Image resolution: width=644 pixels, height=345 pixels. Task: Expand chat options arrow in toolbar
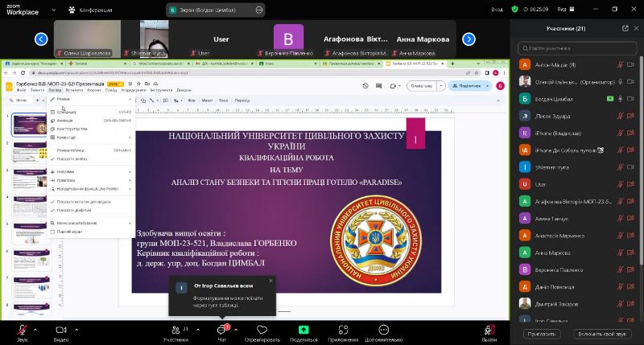[x=236, y=330]
